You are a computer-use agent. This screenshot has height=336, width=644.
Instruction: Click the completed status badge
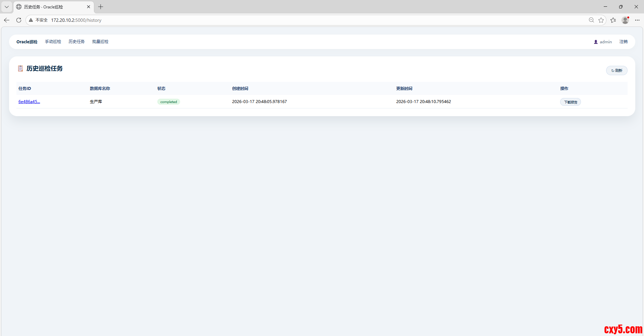point(168,102)
